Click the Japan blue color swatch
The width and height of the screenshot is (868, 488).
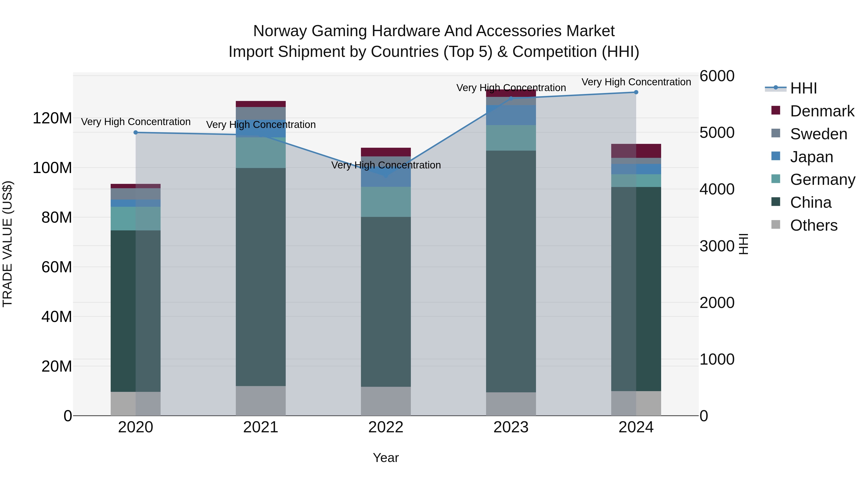point(776,156)
